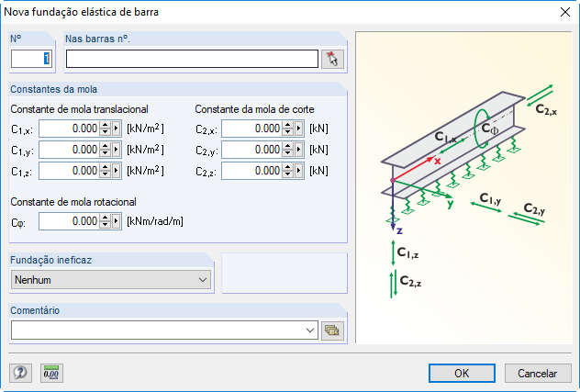This screenshot has width=580, height=392.
Task: Open the C1,x side arrow menu
Action: [x=117, y=129]
